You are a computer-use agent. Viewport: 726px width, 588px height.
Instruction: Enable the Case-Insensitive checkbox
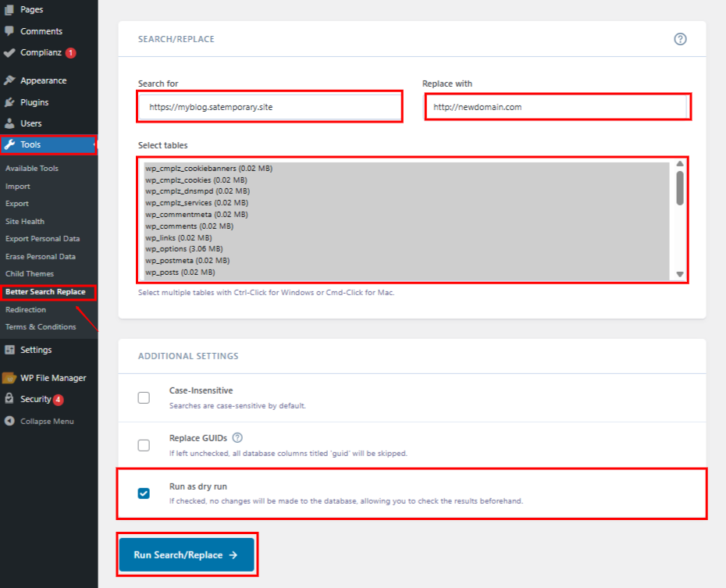coord(144,397)
